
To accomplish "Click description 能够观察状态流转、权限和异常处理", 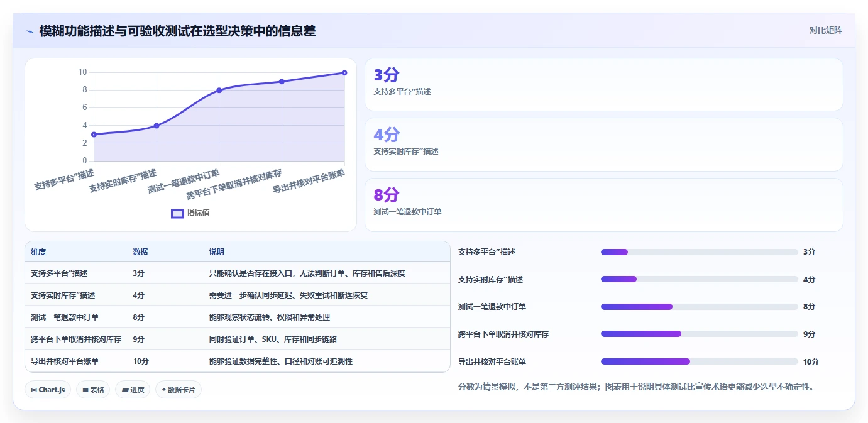I will (x=270, y=317).
